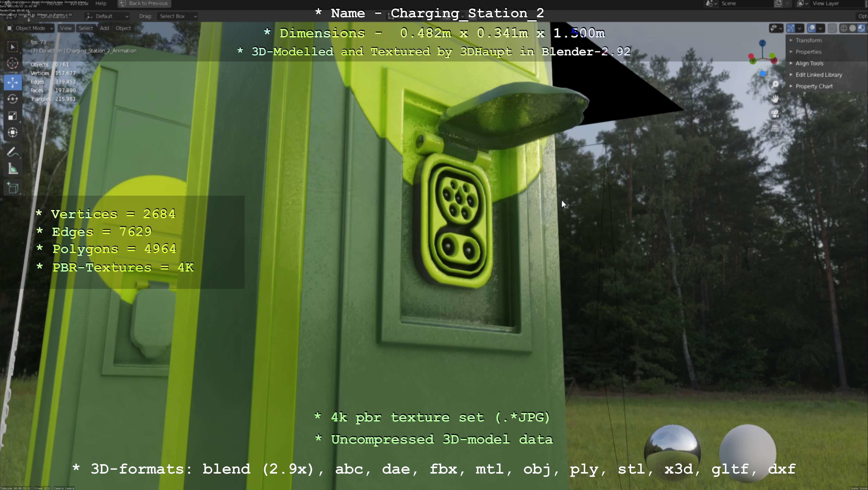Screen dimensions: 868x490
Task: Select the Cursor tool in toolbar
Action: tap(13, 63)
